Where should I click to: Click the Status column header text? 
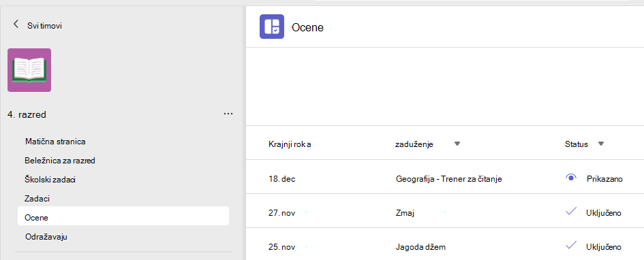coord(577,144)
